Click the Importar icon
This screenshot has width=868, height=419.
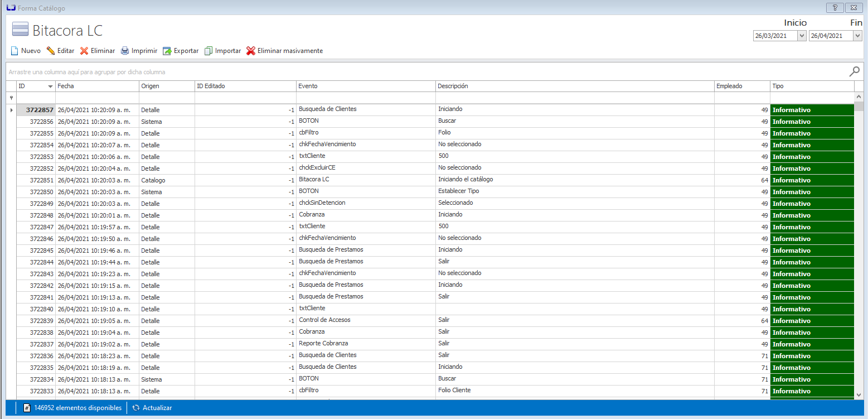coord(208,51)
